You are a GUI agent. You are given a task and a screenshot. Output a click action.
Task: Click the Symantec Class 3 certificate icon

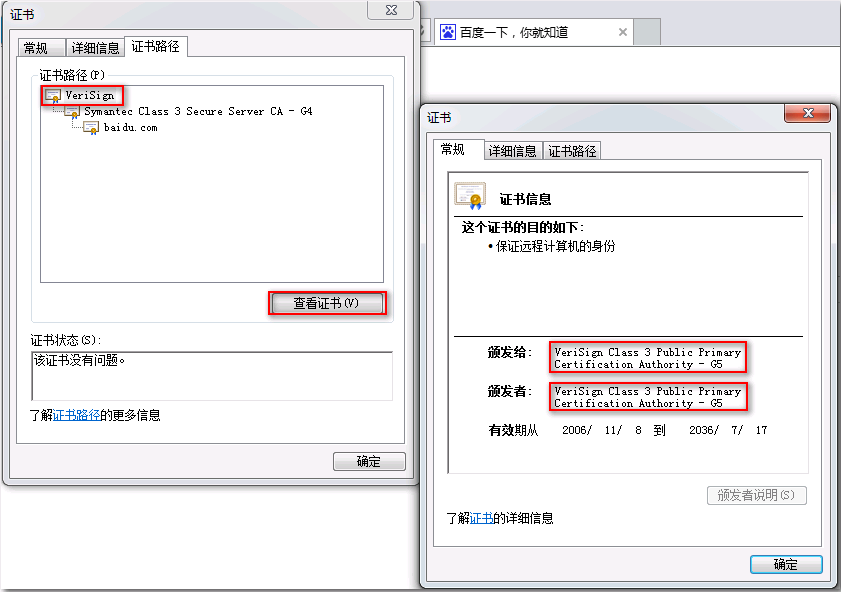coord(72,112)
